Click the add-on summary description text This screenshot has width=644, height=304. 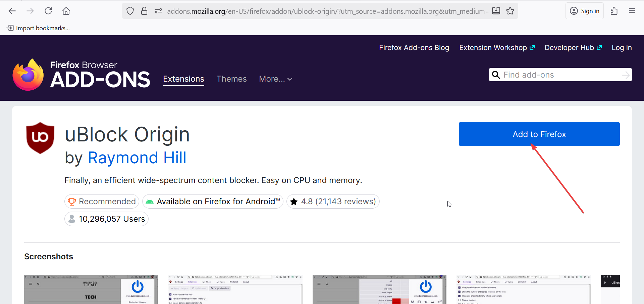tap(213, 180)
